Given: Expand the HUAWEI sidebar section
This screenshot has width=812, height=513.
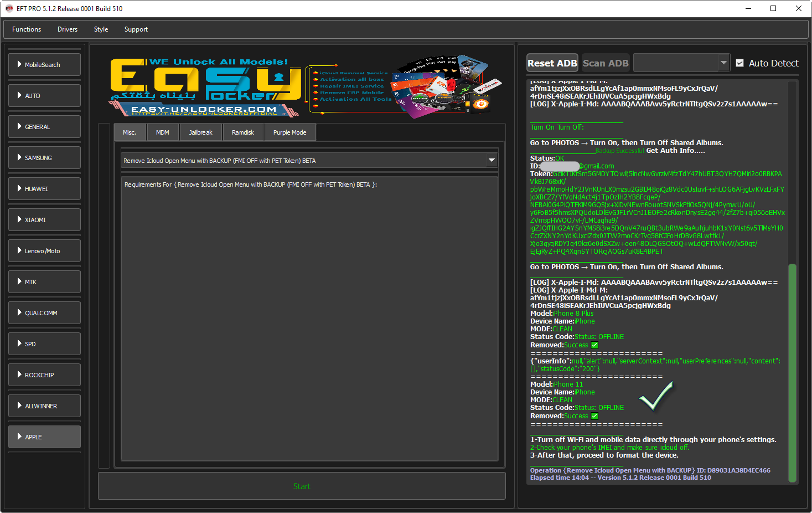Looking at the screenshot, I should [44, 189].
